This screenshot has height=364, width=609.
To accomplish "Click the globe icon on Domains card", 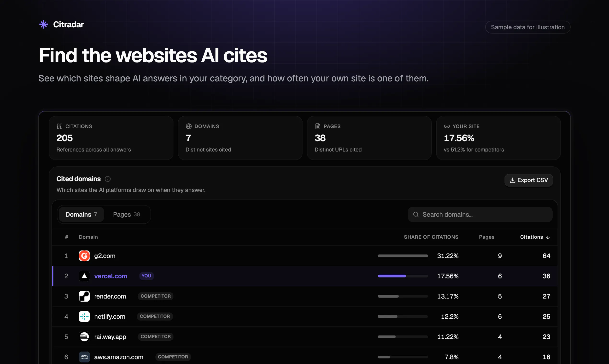I will pos(189,126).
